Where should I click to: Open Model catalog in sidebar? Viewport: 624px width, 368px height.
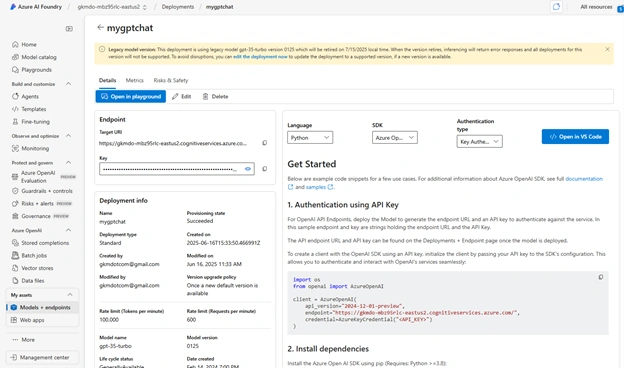tap(34, 57)
